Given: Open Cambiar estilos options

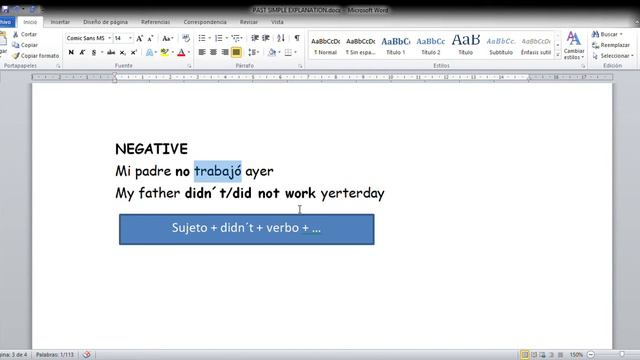Looking at the screenshot, I should (573, 45).
